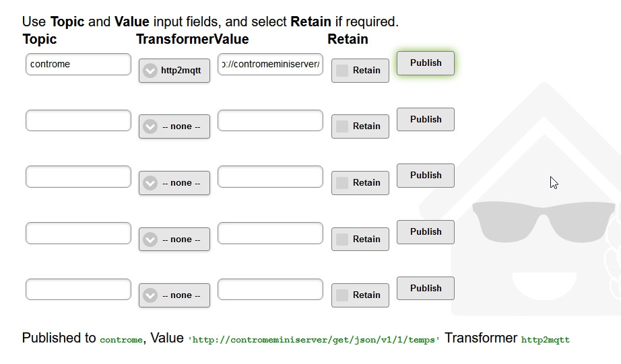Click the chevron icon on second-row transformer

click(150, 126)
